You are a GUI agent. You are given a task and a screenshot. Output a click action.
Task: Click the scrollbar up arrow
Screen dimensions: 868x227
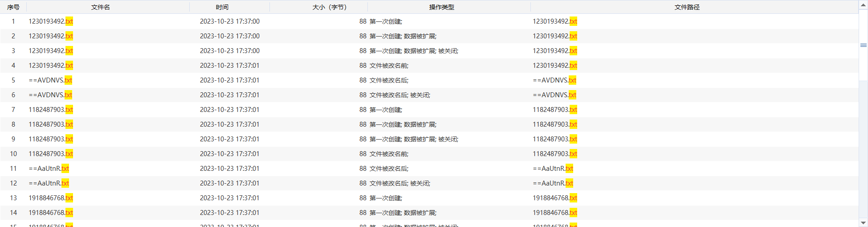click(x=863, y=5)
